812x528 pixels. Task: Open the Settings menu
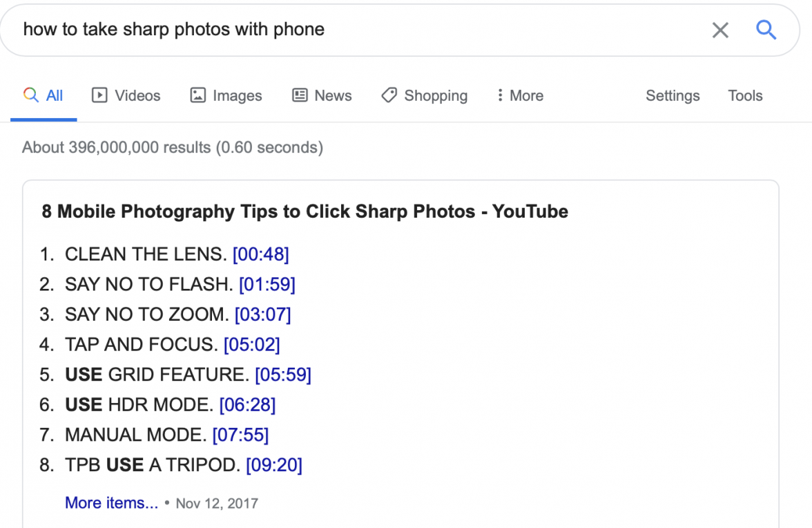click(x=673, y=95)
